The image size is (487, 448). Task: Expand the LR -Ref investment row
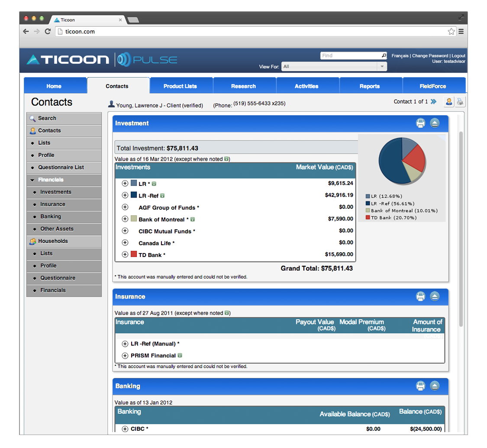(125, 195)
